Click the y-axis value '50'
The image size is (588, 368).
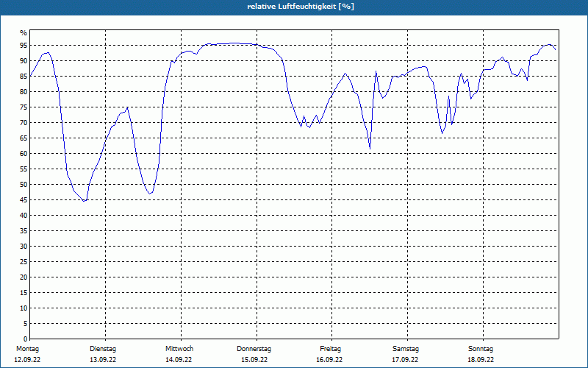coord(24,185)
